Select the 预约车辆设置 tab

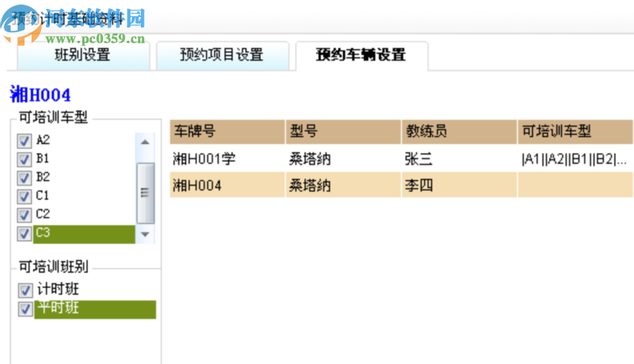pyautogui.click(x=361, y=56)
